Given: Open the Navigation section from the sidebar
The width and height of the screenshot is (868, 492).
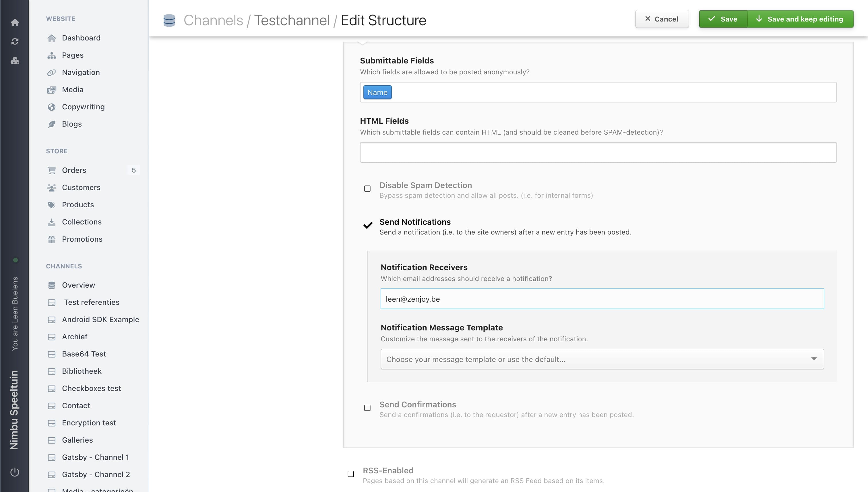Looking at the screenshot, I should [x=81, y=72].
